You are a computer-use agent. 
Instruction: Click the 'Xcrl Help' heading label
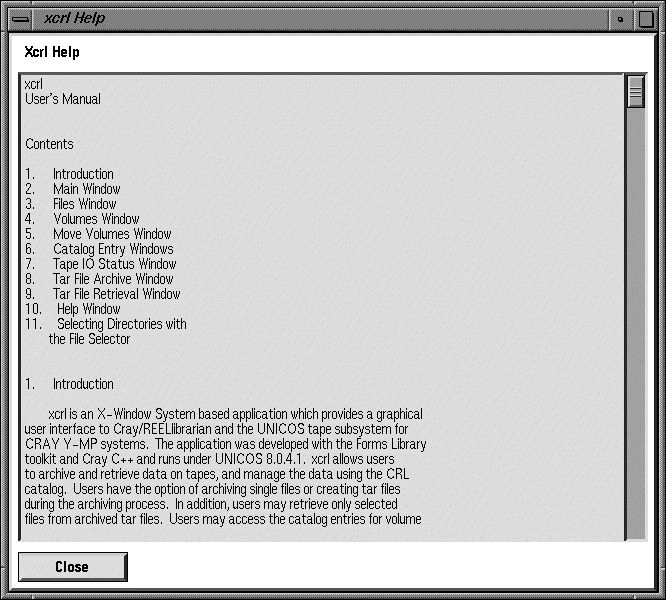[x=52, y=52]
